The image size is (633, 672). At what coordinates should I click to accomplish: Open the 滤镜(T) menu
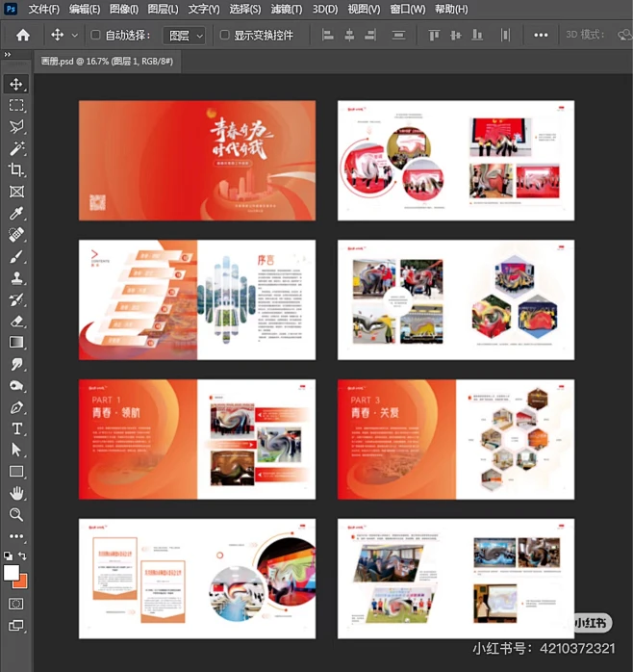pos(285,9)
